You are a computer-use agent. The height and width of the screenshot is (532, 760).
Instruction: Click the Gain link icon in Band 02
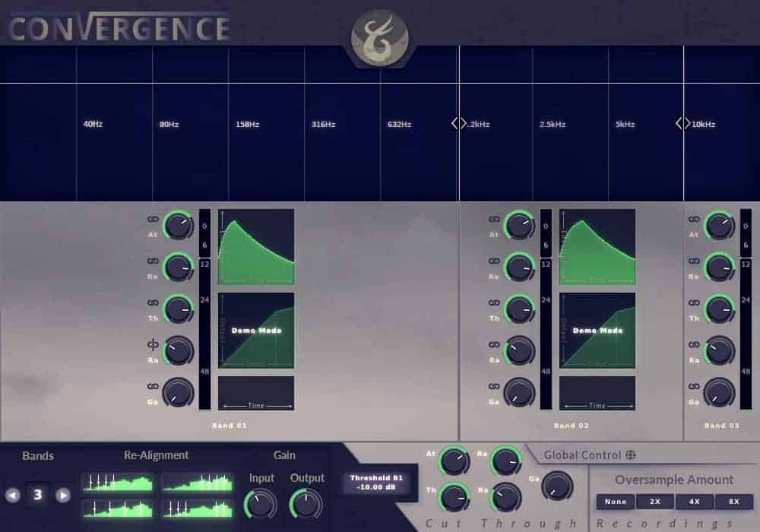pos(494,386)
